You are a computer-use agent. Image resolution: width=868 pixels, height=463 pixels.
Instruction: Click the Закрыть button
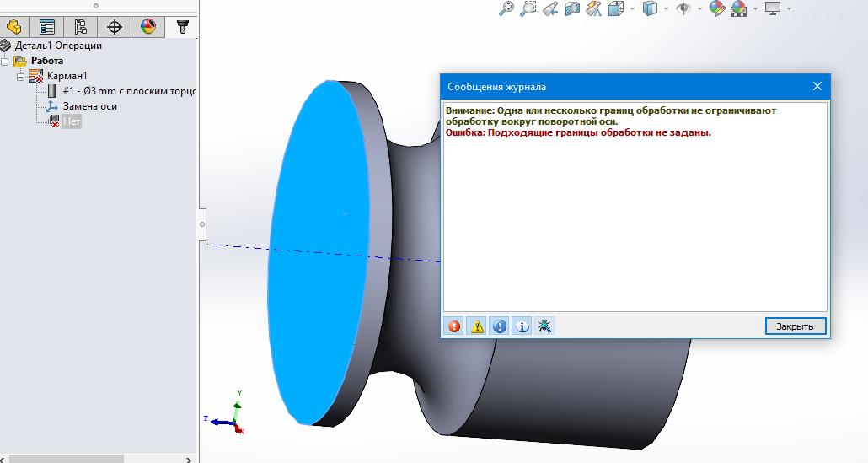tap(795, 326)
